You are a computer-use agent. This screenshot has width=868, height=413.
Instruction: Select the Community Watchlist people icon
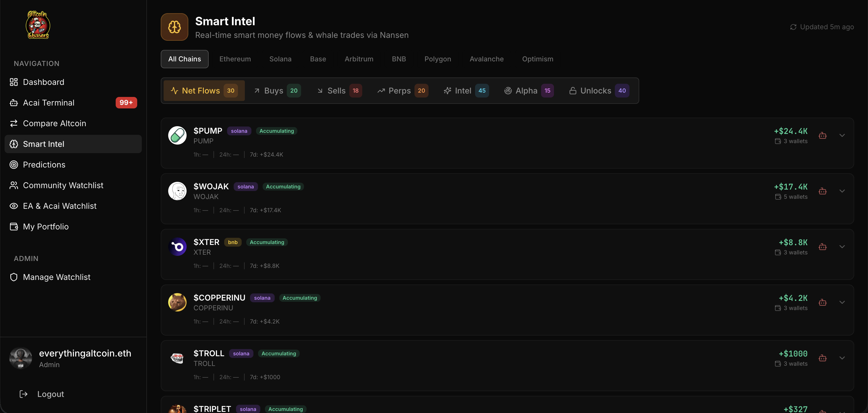(14, 185)
